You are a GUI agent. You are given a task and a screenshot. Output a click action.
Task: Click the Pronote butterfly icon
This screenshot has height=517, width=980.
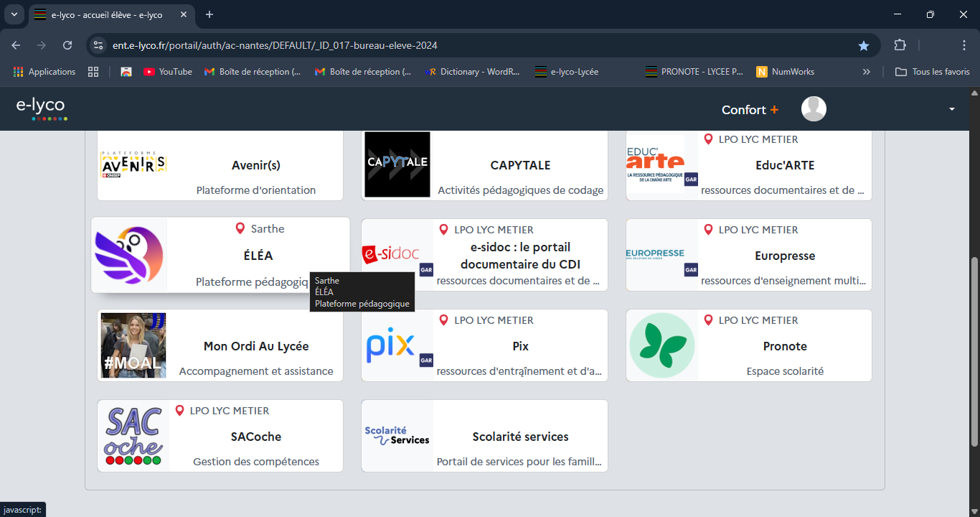[x=661, y=345]
